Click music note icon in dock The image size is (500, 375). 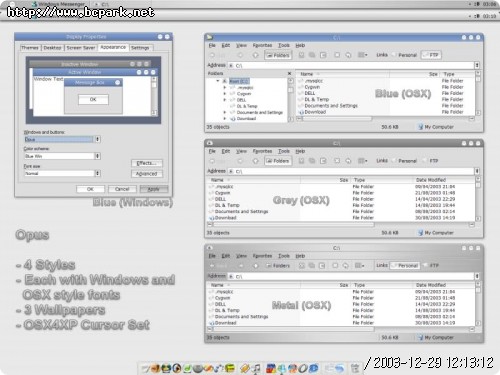(x=257, y=368)
